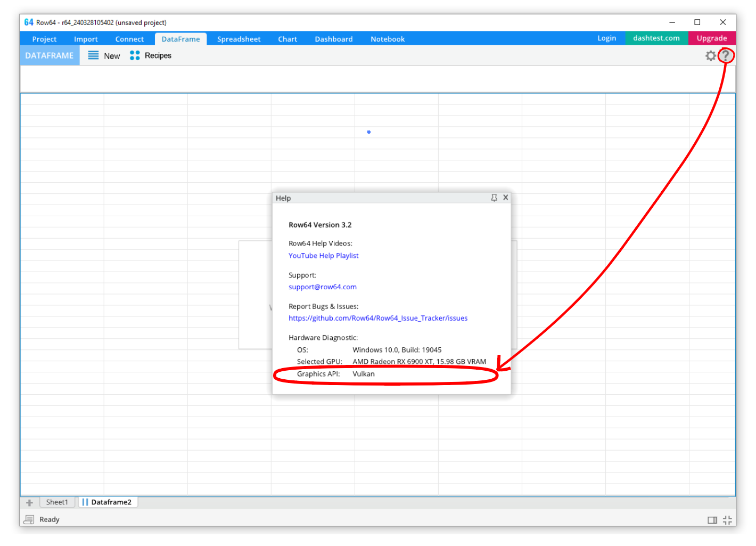Go to the Dashboard tab
Viewport: 756px width, 546px height.
[x=334, y=39]
